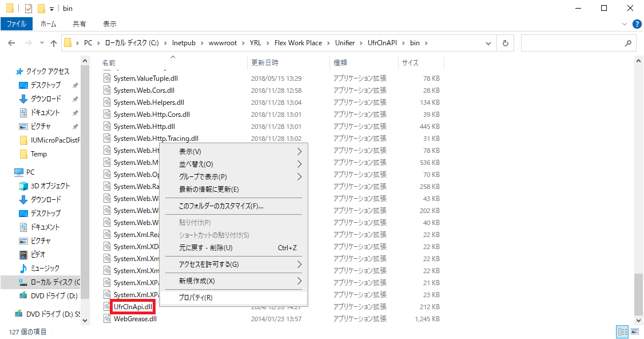Select プロパティ(R) from the context menu
Image resolution: width=644 pixels, height=339 pixels.
coord(196,298)
